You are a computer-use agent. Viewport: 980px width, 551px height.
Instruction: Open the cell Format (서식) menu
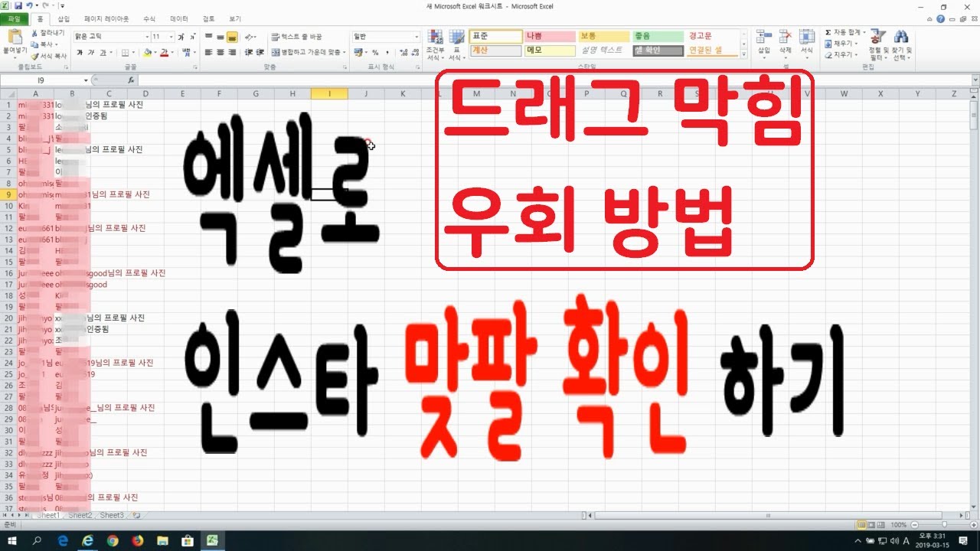point(806,44)
